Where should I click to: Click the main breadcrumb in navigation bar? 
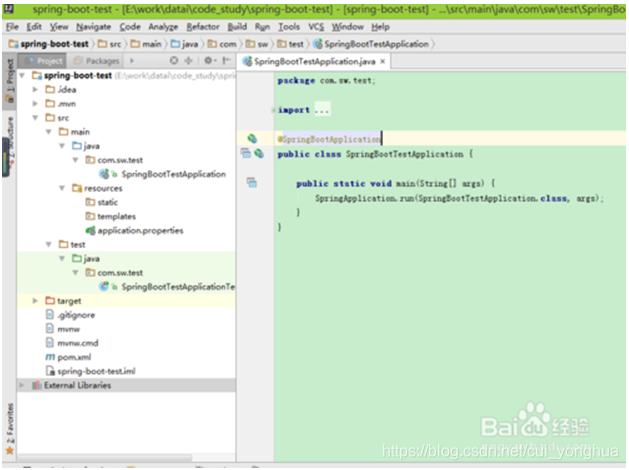146,44
